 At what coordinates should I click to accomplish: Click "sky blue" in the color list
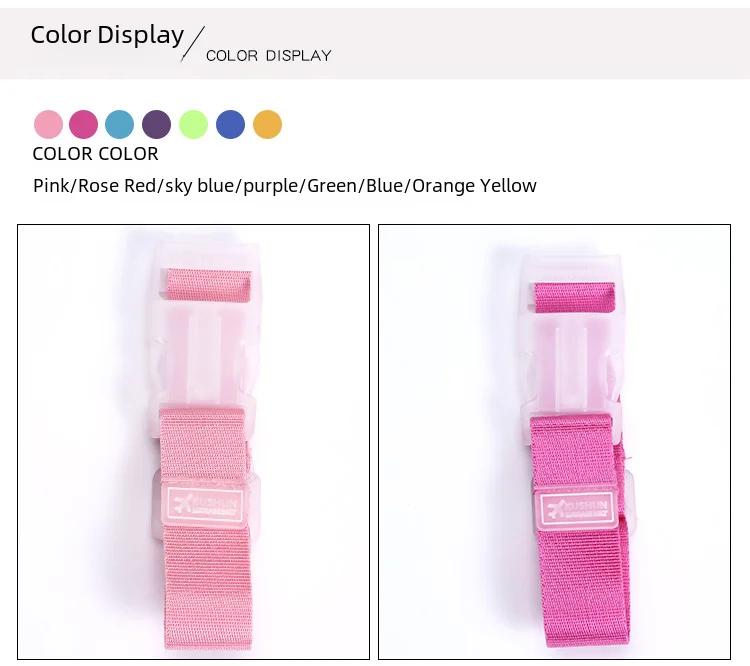[199, 186]
